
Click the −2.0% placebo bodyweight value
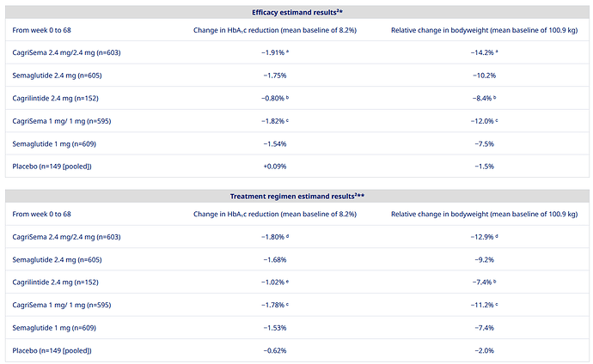pos(484,350)
